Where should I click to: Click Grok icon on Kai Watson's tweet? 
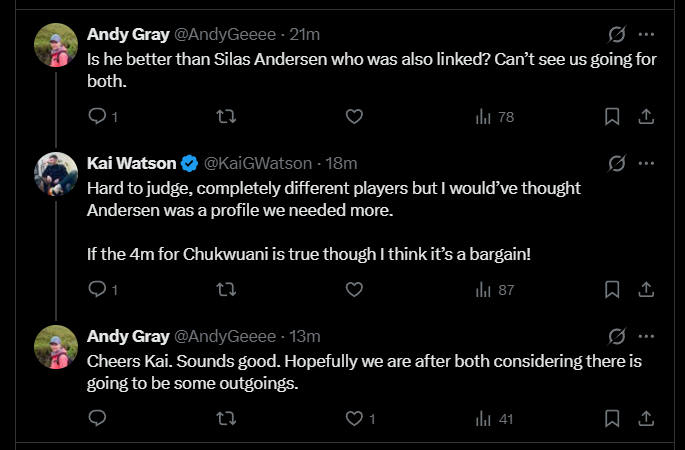[x=617, y=162]
